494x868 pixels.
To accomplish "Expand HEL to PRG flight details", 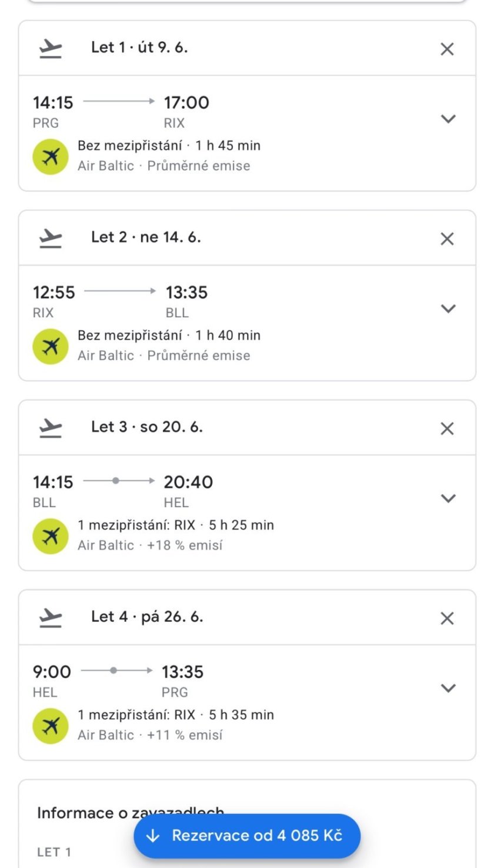I will pyautogui.click(x=448, y=689).
